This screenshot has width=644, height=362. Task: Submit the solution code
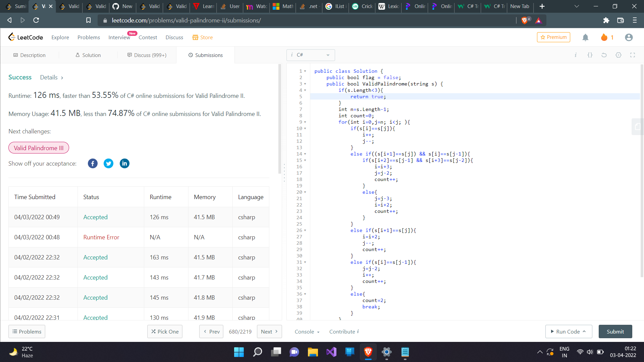coord(615,331)
